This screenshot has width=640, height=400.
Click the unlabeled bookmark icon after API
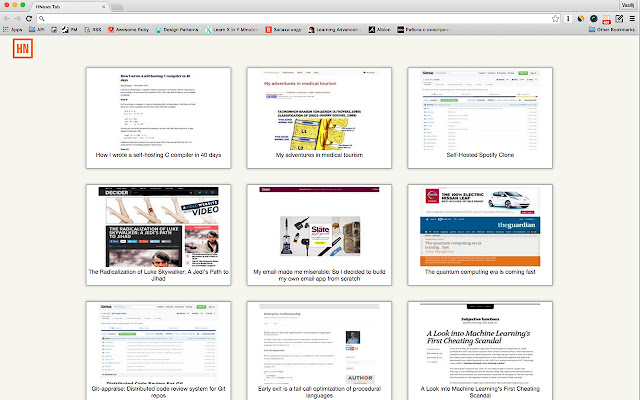coord(54,29)
